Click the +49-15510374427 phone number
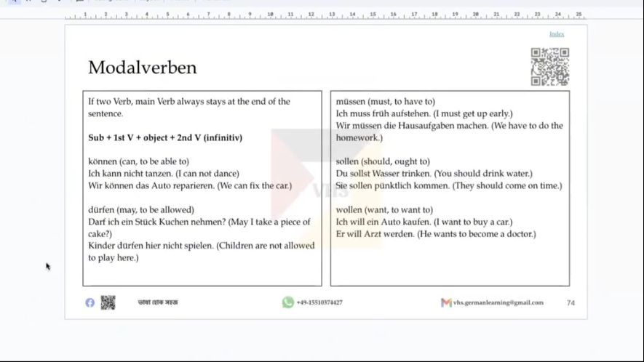The height and width of the screenshot is (362, 644). [319, 302]
